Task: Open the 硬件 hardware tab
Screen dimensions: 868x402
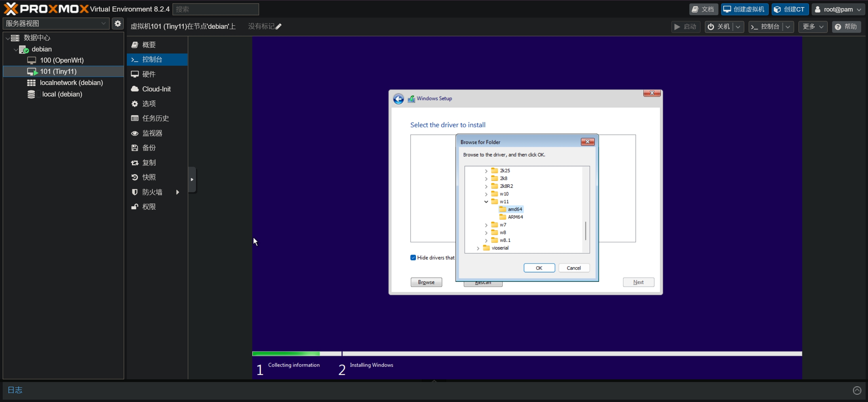Action: coord(157,74)
